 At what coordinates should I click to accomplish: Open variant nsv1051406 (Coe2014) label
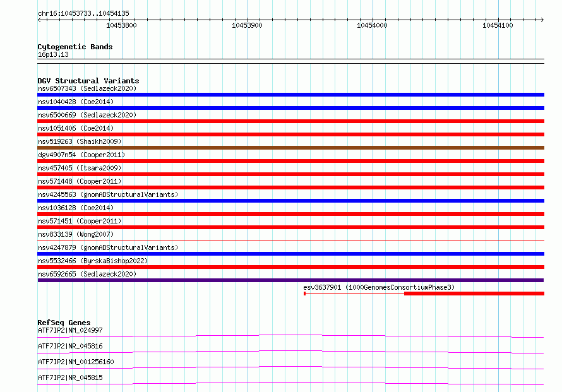(x=76, y=128)
